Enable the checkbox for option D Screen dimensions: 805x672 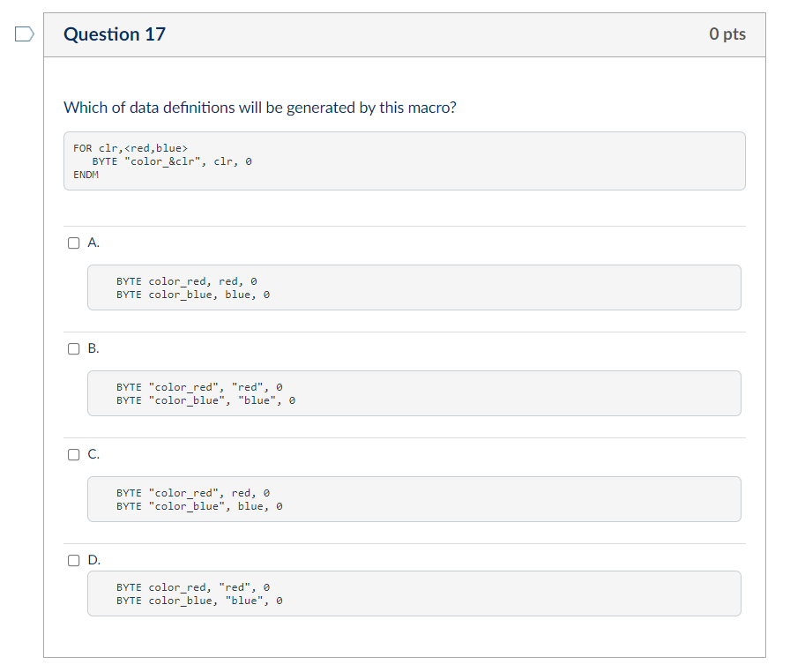[x=74, y=560]
